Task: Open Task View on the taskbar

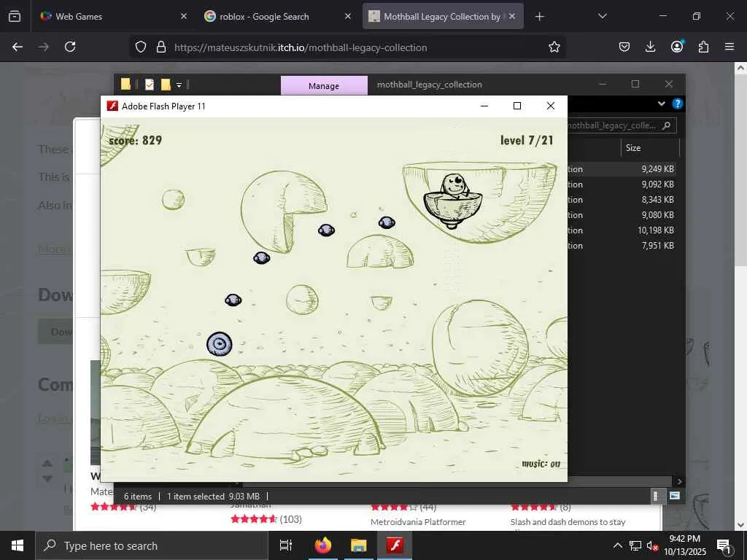Action: click(x=285, y=545)
